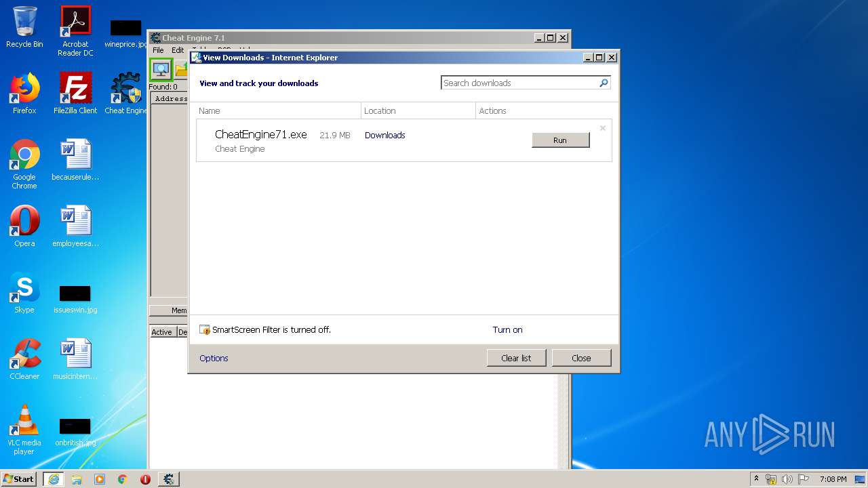Close the View Downloads dialog with Close button
The image size is (868, 488).
pos(581,358)
